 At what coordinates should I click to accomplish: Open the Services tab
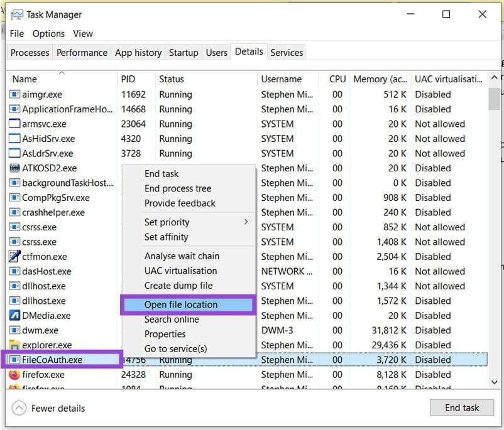287,53
